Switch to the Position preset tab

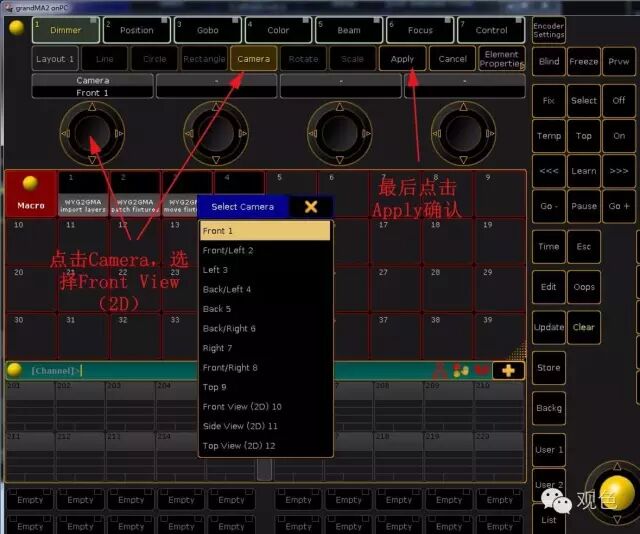click(x=137, y=30)
